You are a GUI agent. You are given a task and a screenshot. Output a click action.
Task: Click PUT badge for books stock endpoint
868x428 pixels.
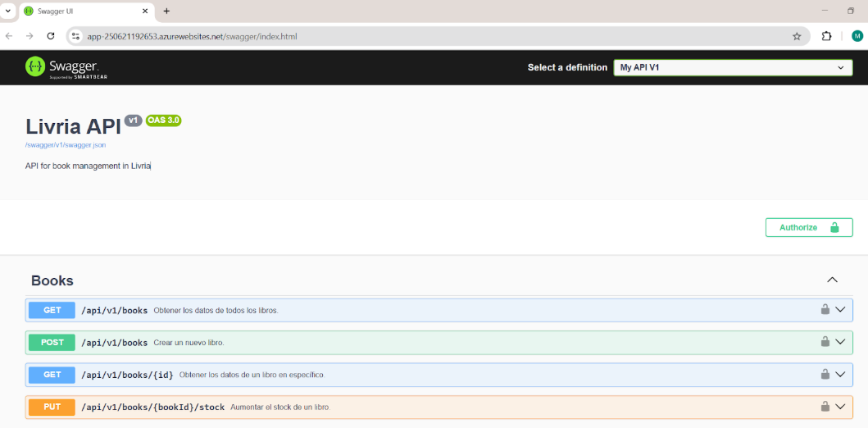(52, 407)
